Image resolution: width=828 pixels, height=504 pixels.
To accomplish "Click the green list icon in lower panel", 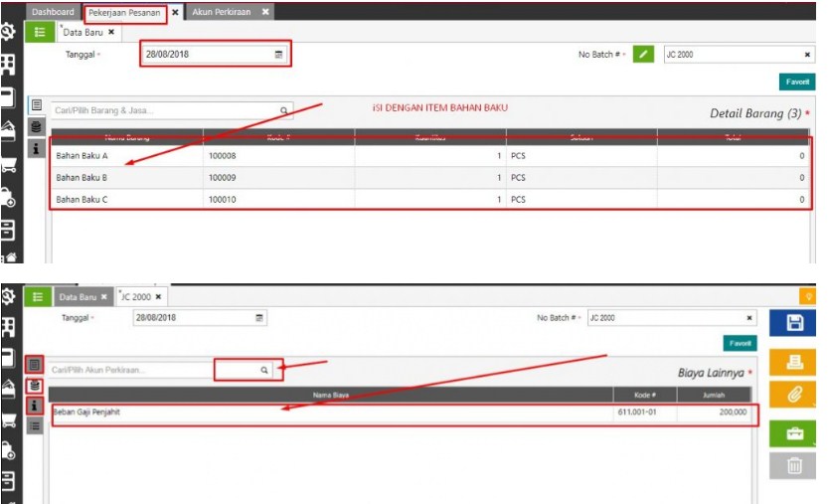I will [38, 296].
